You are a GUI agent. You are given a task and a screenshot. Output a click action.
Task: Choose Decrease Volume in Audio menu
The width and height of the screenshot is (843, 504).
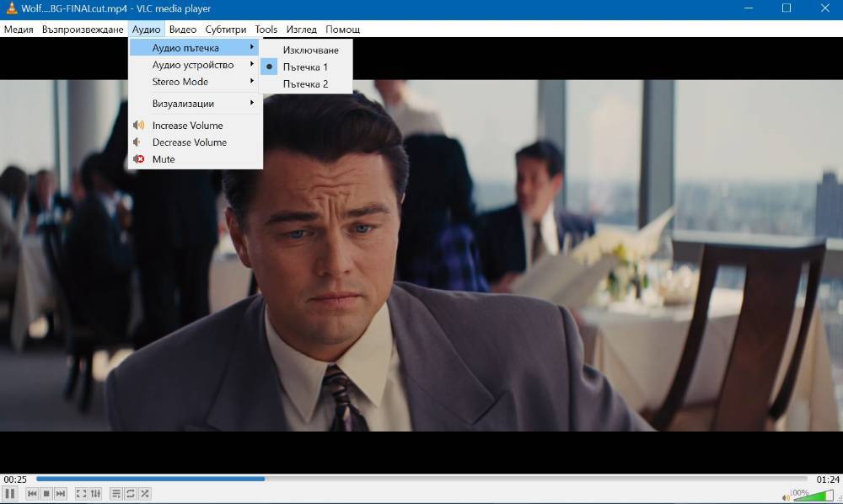pyautogui.click(x=196, y=142)
